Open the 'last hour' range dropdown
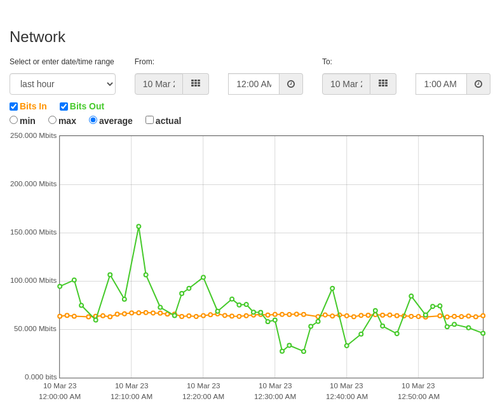500x403 pixels. click(63, 84)
